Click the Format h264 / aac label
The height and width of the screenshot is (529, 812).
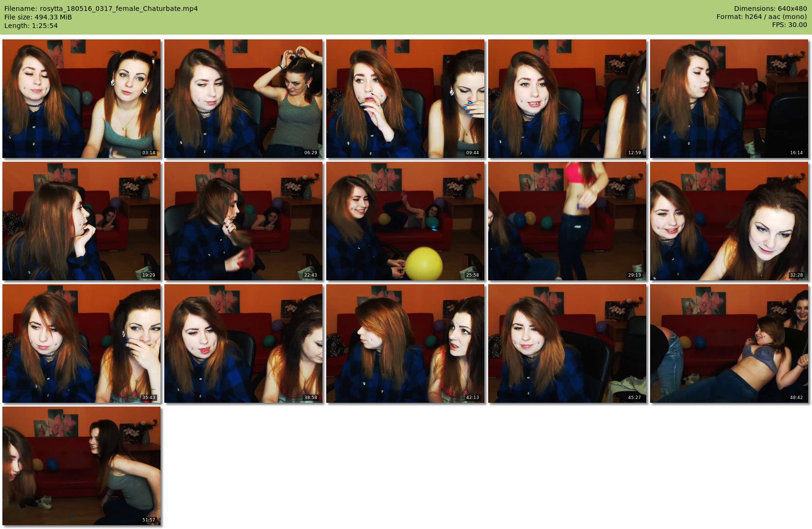761,17
